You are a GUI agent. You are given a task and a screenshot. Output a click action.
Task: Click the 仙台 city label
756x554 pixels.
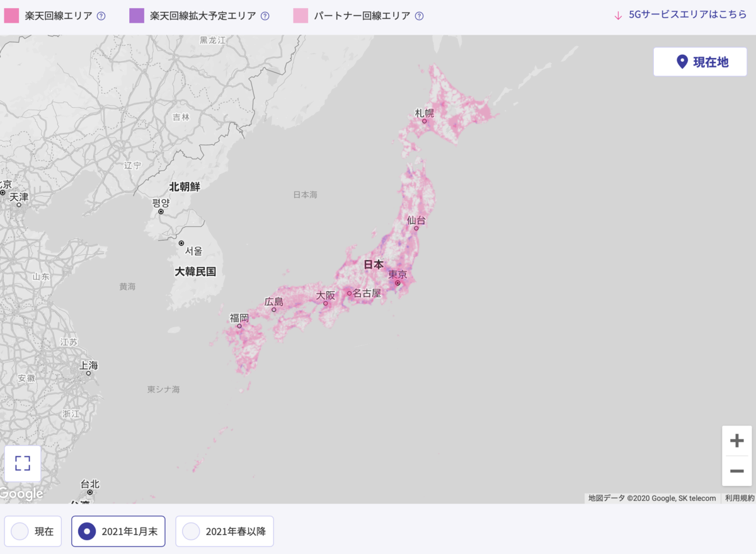coord(416,220)
